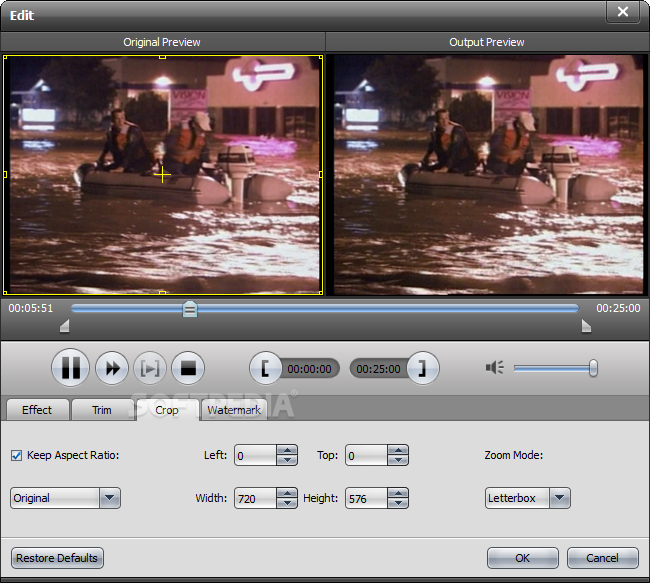Decrease the Left crop value

pyautogui.click(x=287, y=460)
